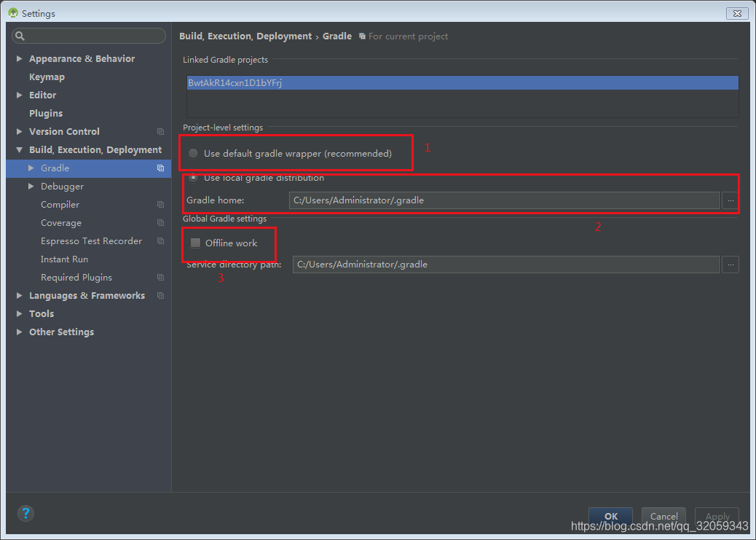The height and width of the screenshot is (540, 756).
Task: Expand the Other Settings arrow
Action: [x=19, y=332]
